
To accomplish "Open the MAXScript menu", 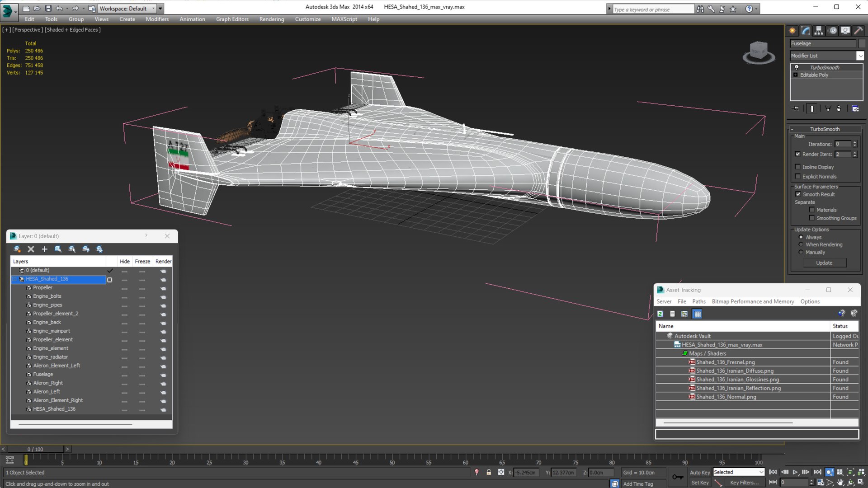I will 344,19.
